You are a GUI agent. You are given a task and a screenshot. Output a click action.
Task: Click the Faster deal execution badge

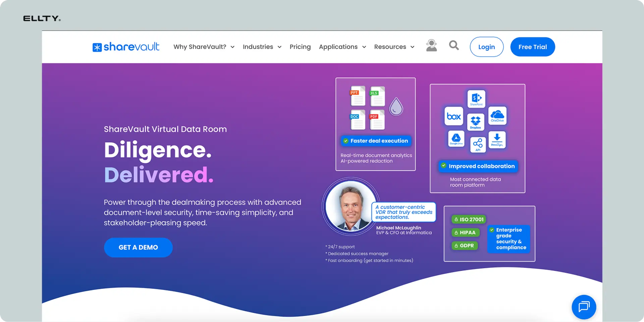[x=376, y=141]
